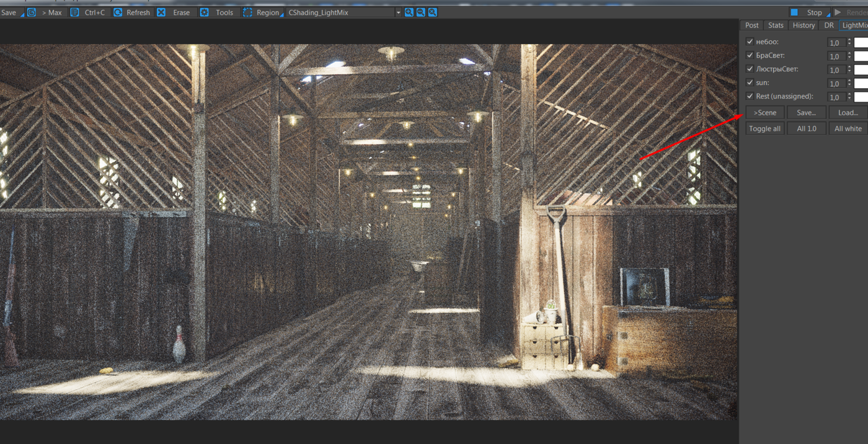Stop the render with blue square
The height and width of the screenshot is (444, 868).
[x=794, y=12]
